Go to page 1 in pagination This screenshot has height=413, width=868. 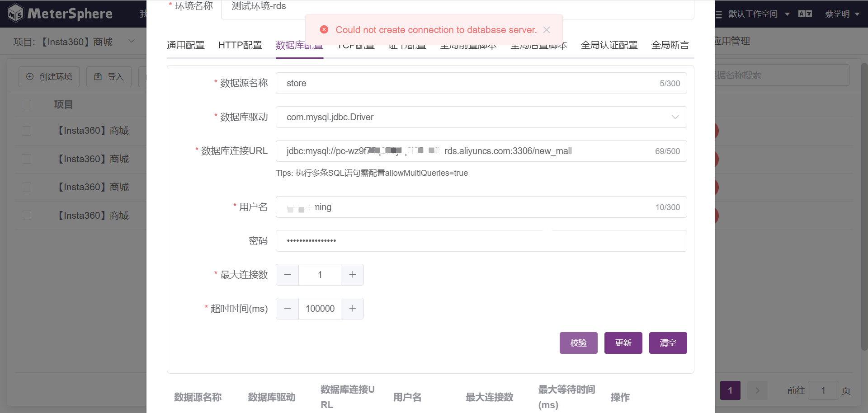coord(730,390)
